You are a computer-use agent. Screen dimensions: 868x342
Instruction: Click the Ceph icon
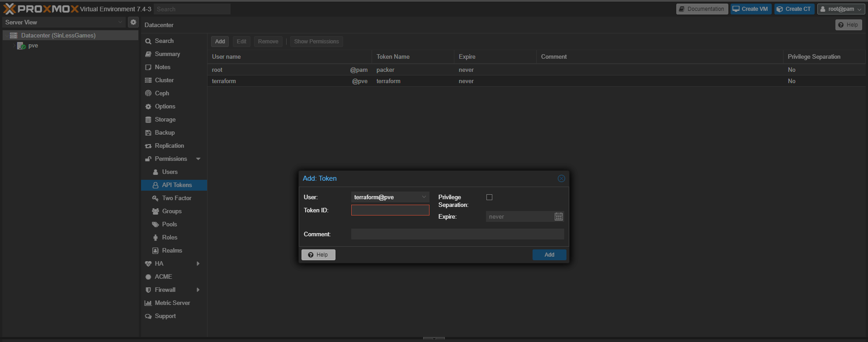pyautogui.click(x=148, y=94)
